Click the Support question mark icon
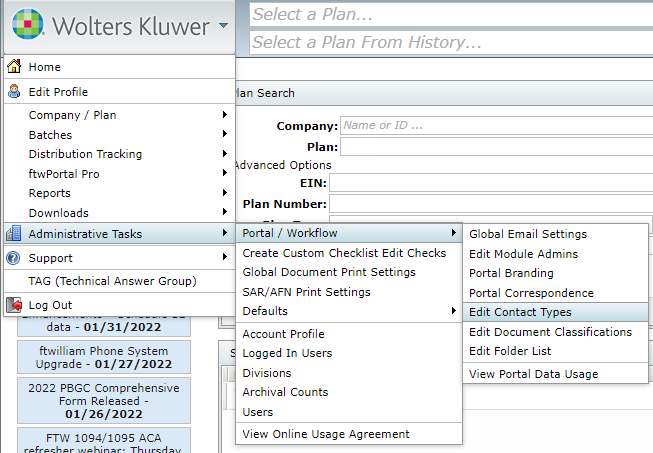Viewport: 653px width, 453px height. click(x=13, y=258)
